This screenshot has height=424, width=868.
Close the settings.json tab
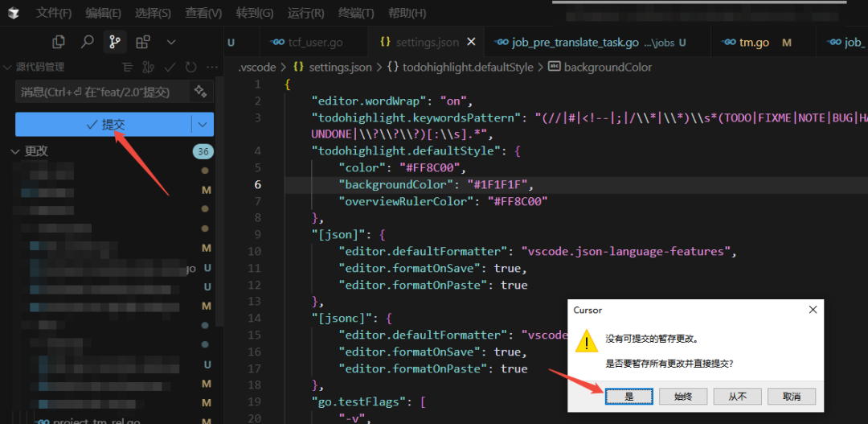(471, 42)
